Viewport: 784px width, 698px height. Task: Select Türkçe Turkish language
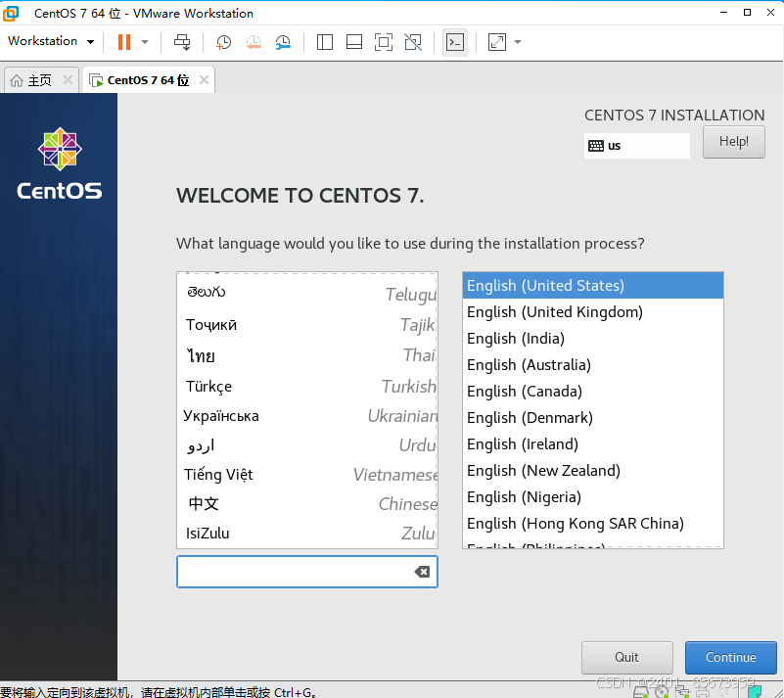307,386
